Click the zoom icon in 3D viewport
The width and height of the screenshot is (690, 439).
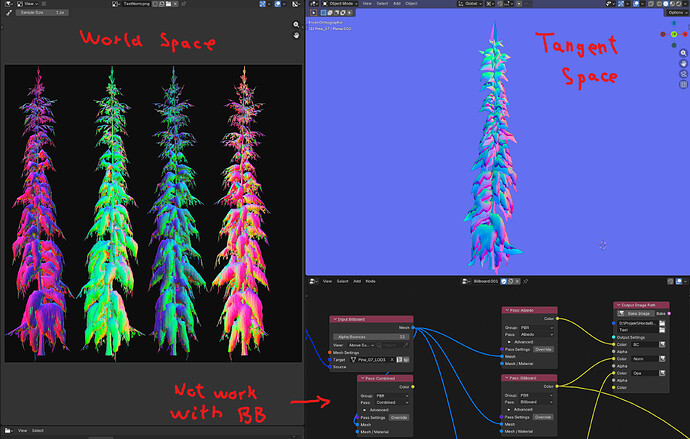tap(683, 53)
